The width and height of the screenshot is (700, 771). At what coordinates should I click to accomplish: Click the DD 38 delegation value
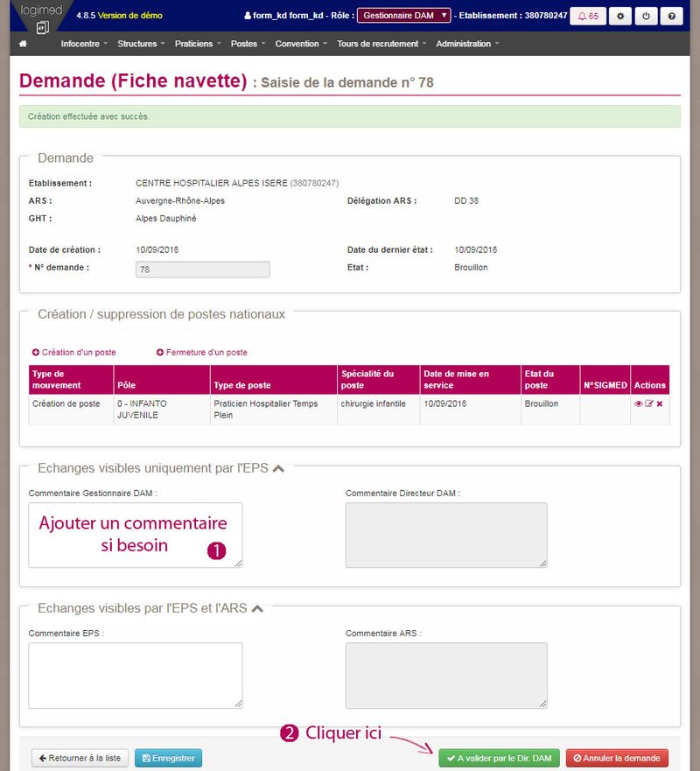pyautogui.click(x=466, y=201)
